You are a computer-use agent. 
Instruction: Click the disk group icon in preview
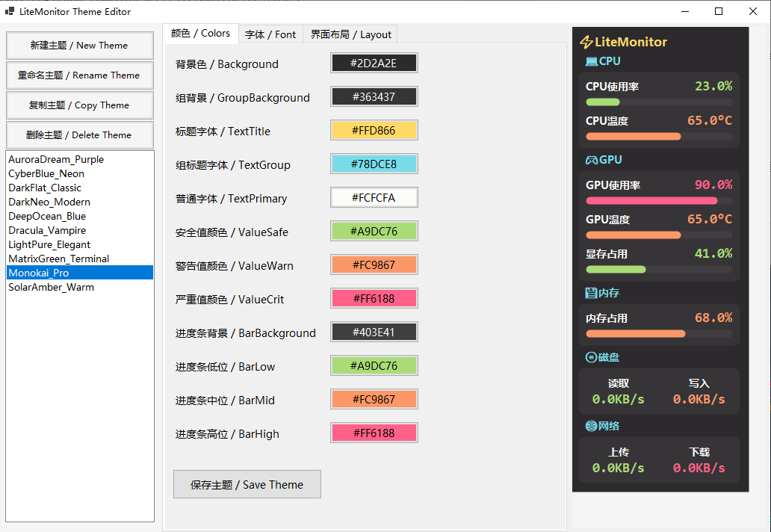pyautogui.click(x=591, y=358)
